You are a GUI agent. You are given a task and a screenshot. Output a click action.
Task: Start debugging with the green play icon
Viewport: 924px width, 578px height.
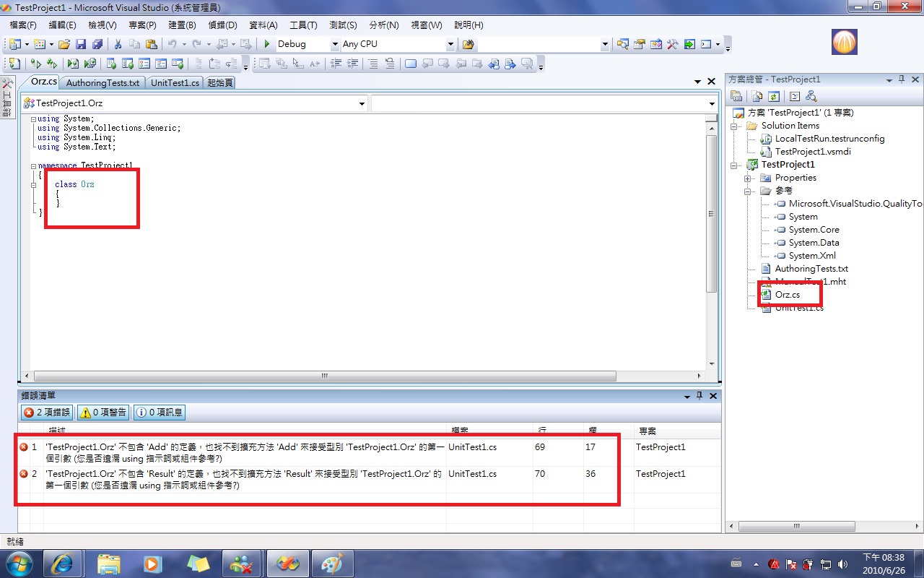tap(267, 44)
